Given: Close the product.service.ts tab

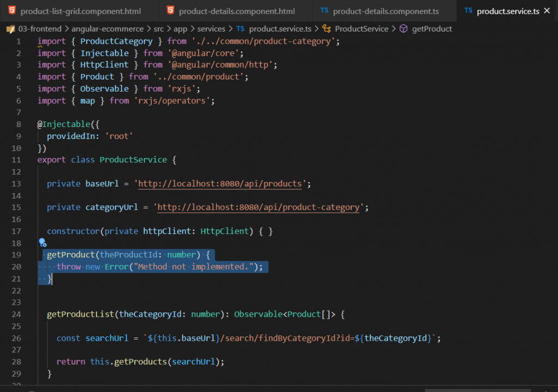Looking at the screenshot, I should 547,11.
